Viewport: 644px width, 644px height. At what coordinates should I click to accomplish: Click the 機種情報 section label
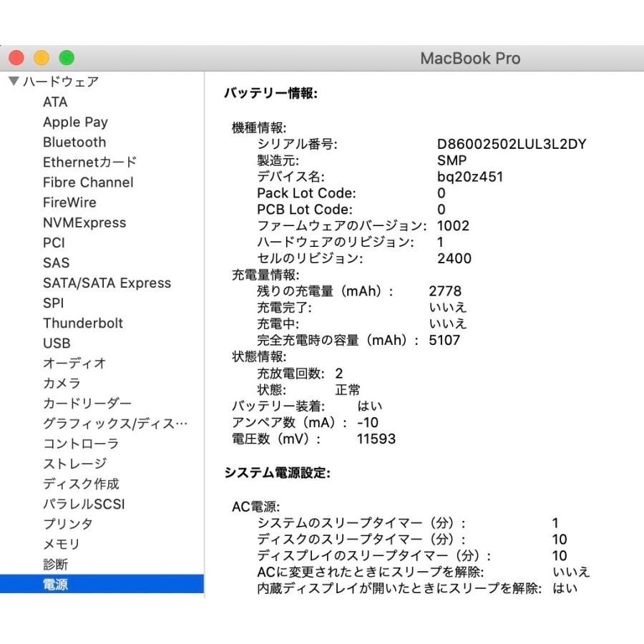(259, 128)
